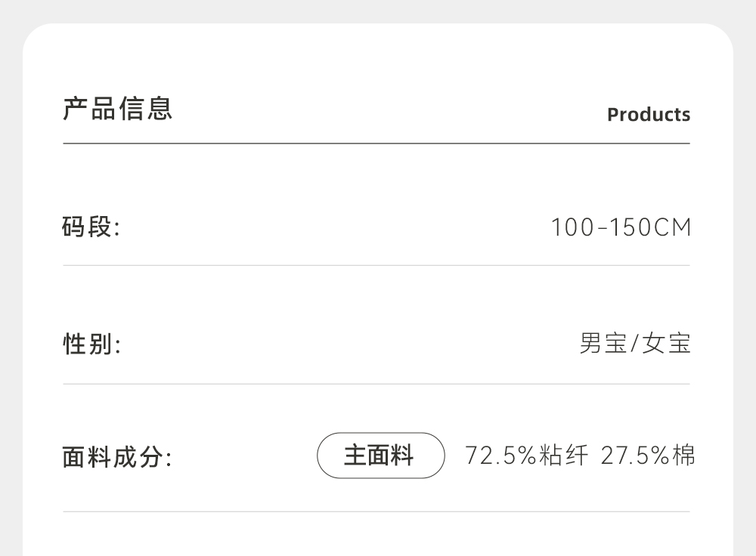Click the divider line below 面料成分 row
756x556 pixels.
click(x=376, y=511)
